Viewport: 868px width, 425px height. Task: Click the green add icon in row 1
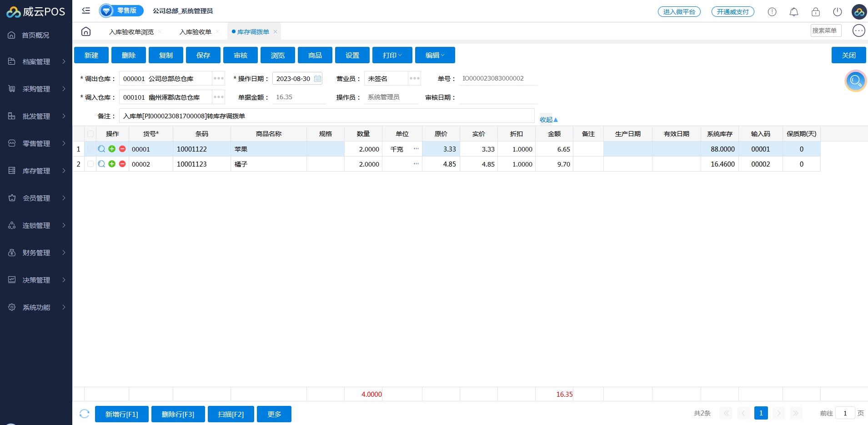[x=112, y=149]
